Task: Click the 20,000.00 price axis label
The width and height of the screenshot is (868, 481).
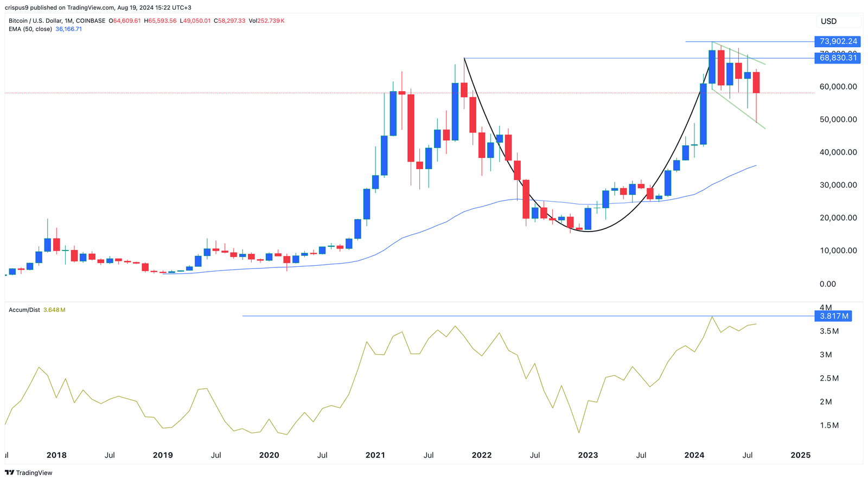Action: click(x=838, y=217)
